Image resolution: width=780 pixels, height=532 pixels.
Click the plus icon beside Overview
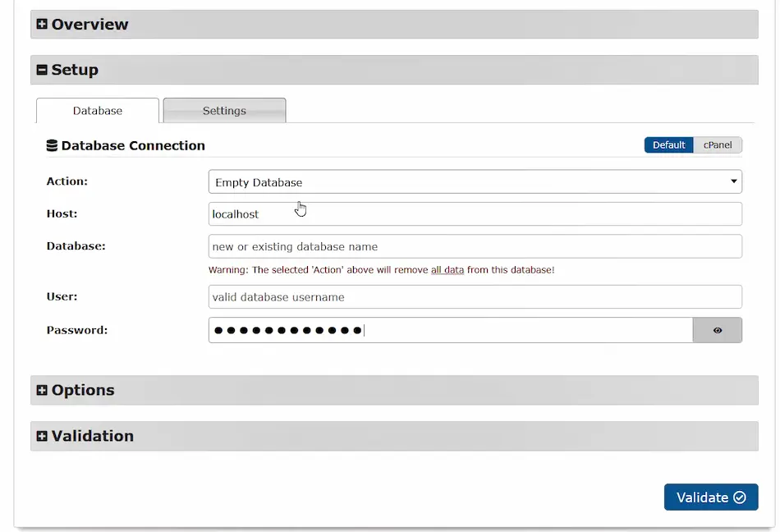coord(42,25)
